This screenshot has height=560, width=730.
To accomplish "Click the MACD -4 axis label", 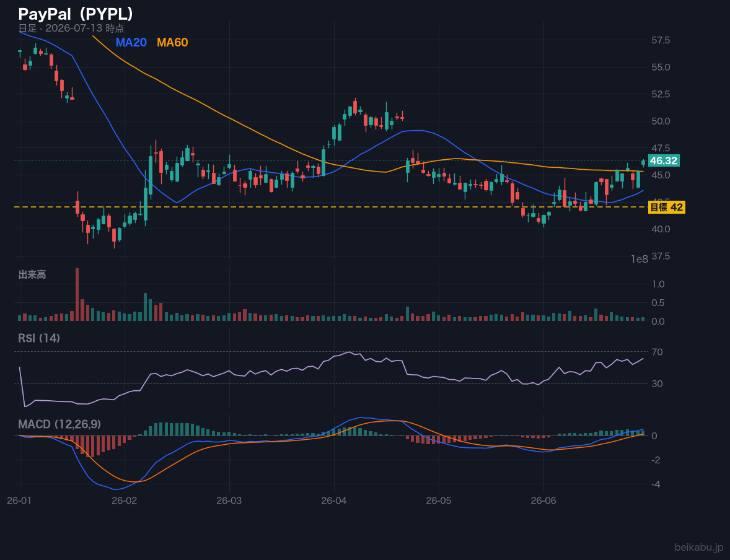I will click(656, 484).
